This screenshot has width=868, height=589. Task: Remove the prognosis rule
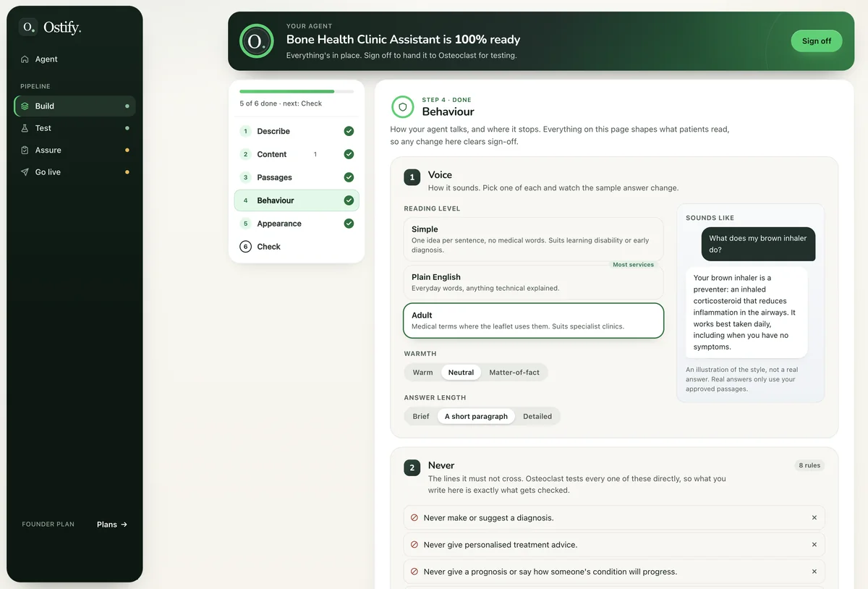click(814, 572)
